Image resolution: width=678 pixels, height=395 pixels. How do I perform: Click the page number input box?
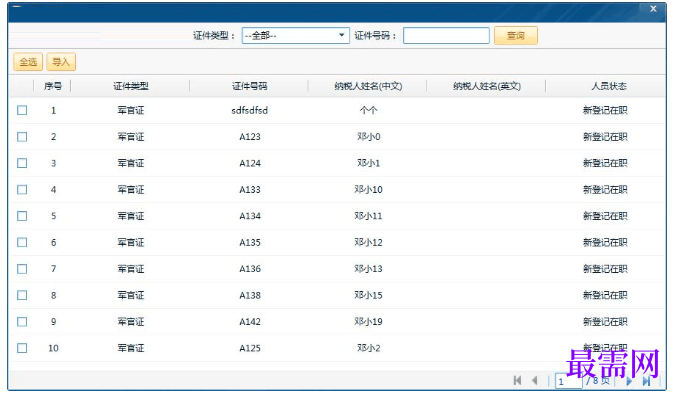coord(568,381)
